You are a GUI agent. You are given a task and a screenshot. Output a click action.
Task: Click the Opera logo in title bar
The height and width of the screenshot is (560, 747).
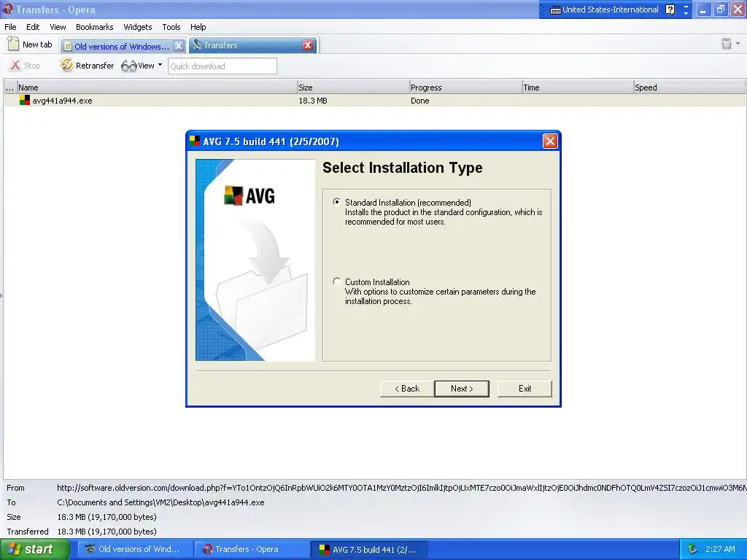click(x=7, y=9)
